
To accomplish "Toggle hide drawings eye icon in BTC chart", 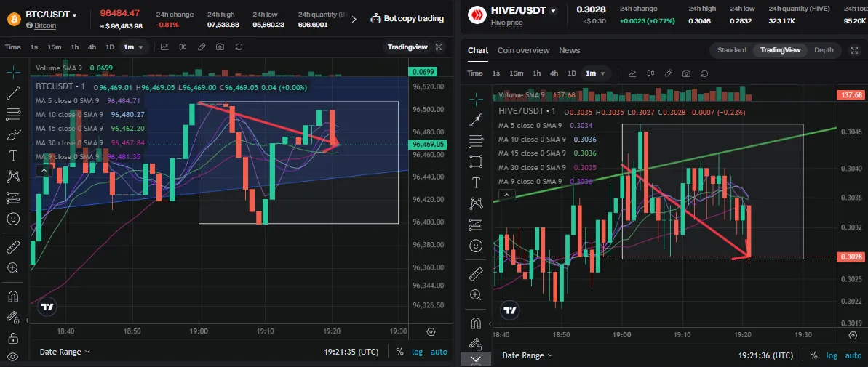I will point(13,357).
